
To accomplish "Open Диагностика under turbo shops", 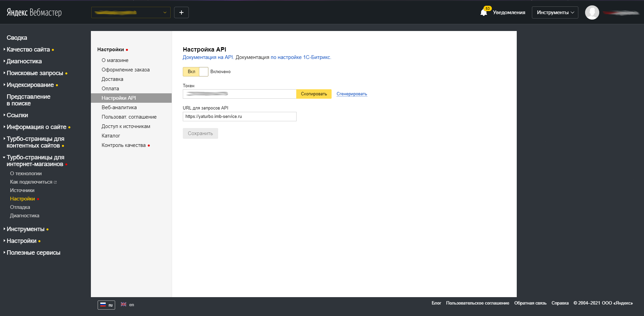I will coord(25,216).
